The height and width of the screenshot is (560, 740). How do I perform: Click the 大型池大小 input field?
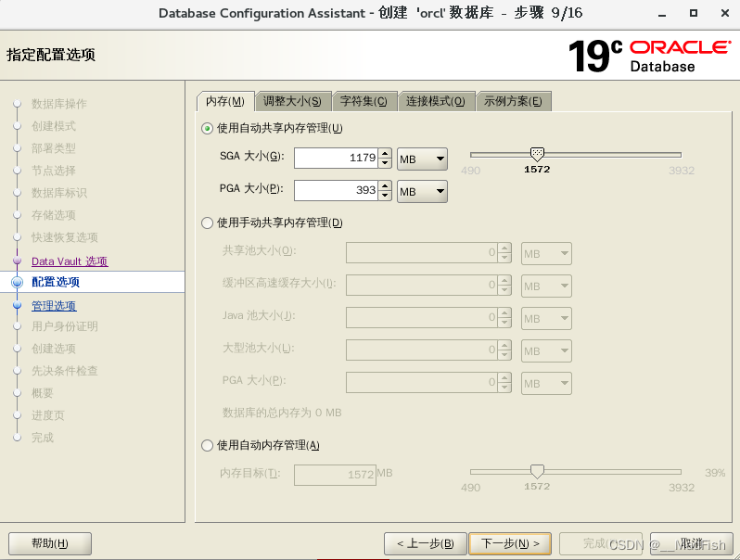pos(421,350)
